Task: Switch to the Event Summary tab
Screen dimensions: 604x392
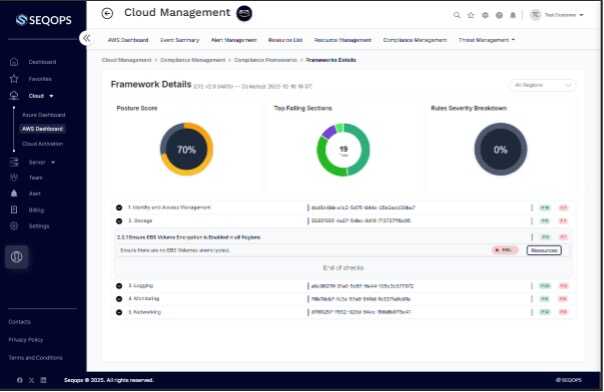Action: 180,40
